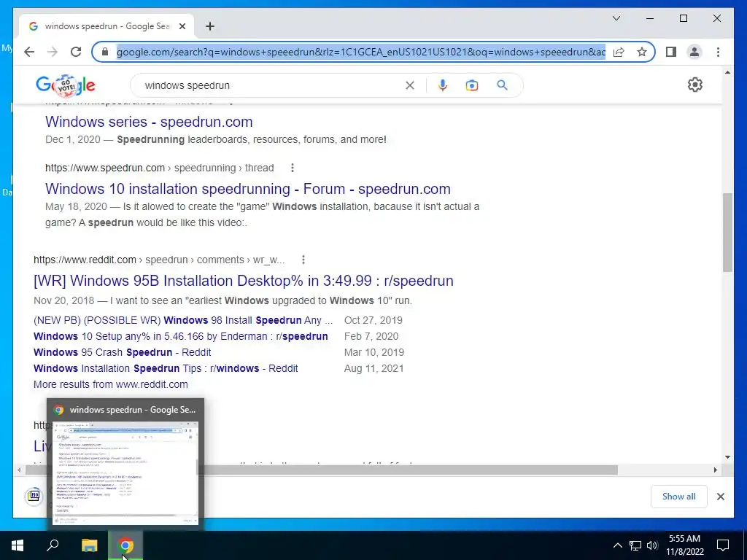Search by image with the camera icon
This screenshot has height=560, width=747.
coord(472,85)
